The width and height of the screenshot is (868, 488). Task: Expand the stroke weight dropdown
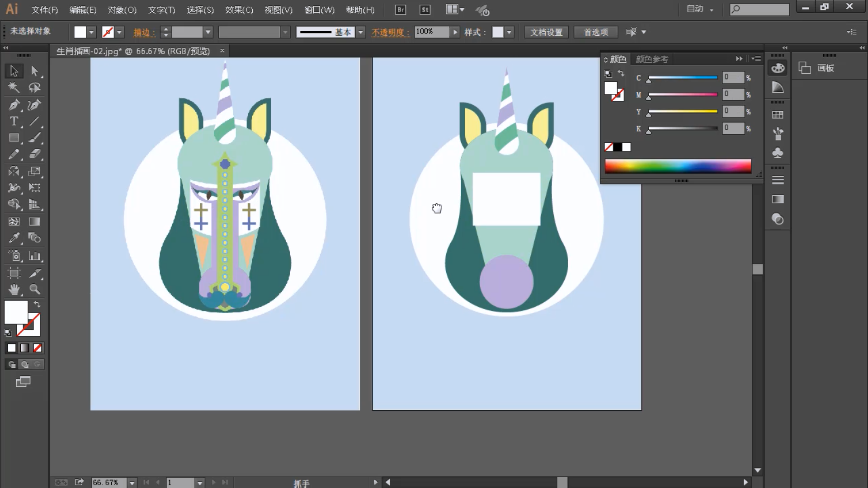(x=208, y=32)
